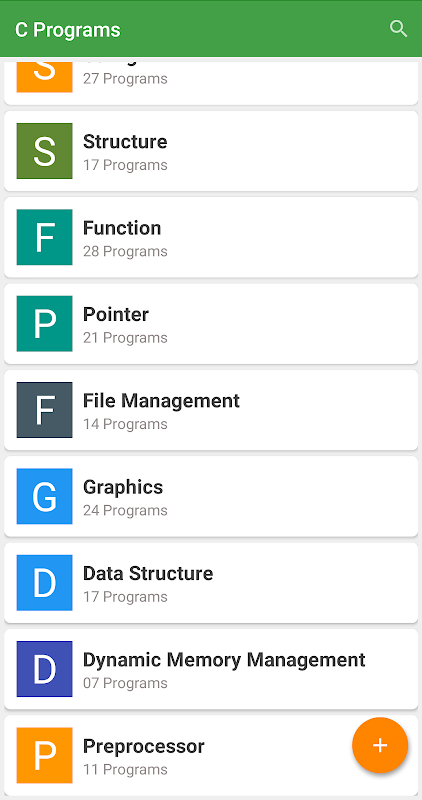
Task: Open the Data Structure entry
Action: (211, 583)
